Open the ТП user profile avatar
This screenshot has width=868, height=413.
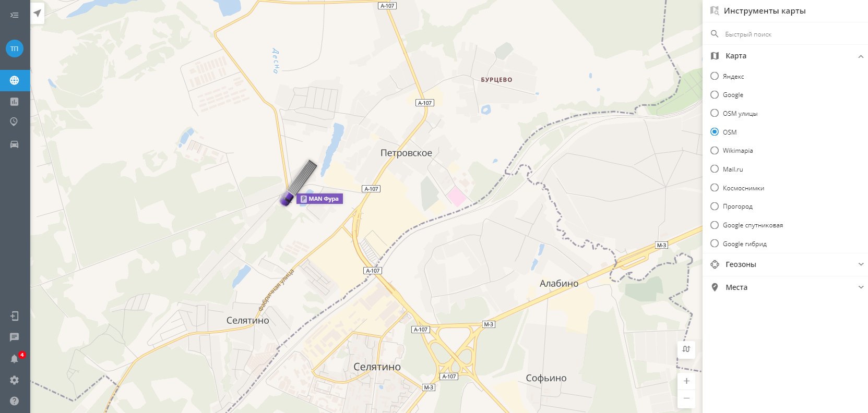click(x=15, y=48)
